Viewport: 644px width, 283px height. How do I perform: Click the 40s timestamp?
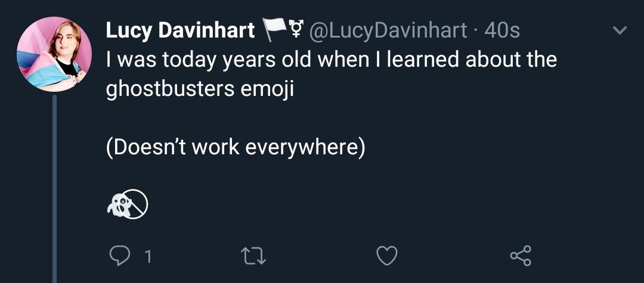[502, 30]
